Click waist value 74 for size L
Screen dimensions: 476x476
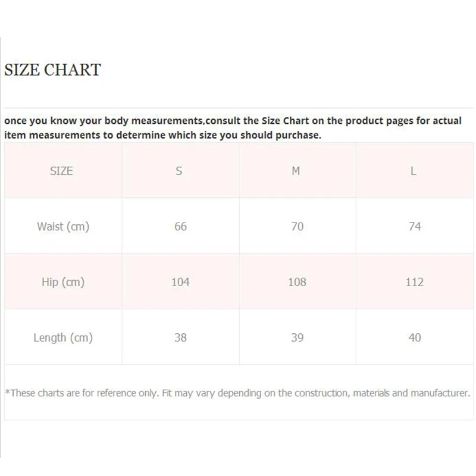pyautogui.click(x=415, y=226)
